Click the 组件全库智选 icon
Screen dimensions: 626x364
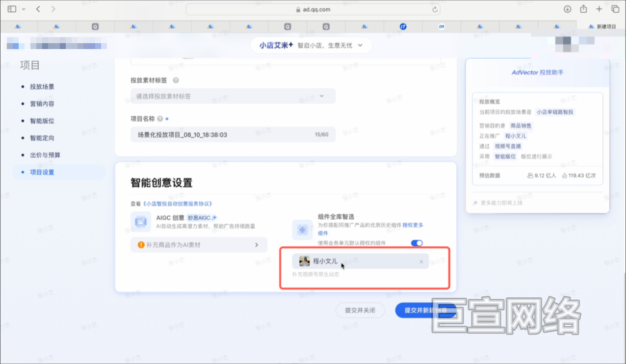(x=302, y=230)
